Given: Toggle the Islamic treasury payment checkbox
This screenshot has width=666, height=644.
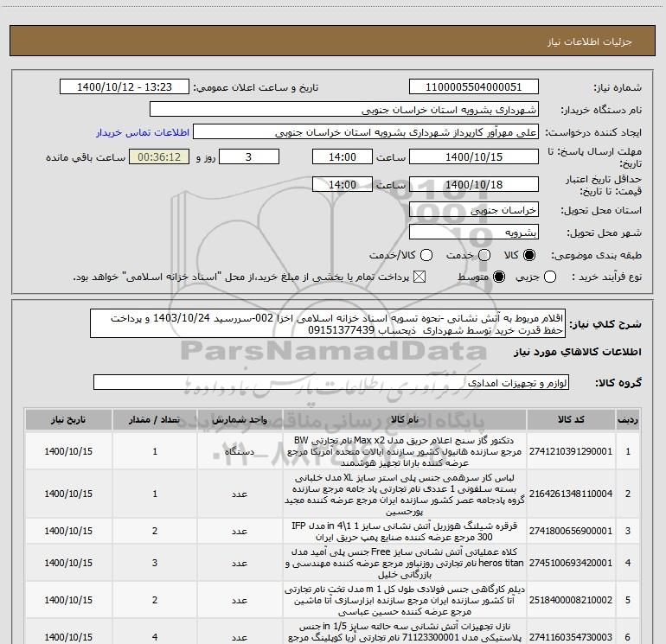Looking at the screenshot, I should pos(419,277).
